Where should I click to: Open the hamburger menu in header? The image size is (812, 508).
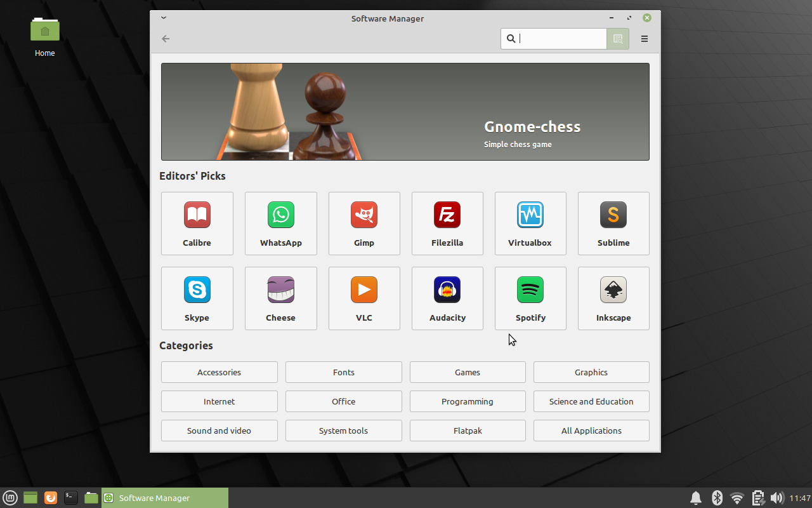[645, 39]
